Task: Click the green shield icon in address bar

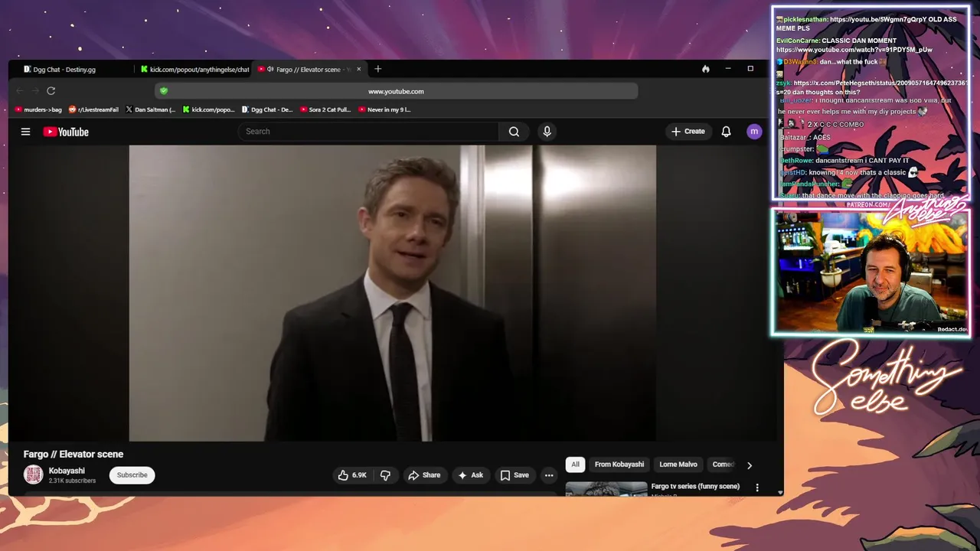Action: point(163,91)
